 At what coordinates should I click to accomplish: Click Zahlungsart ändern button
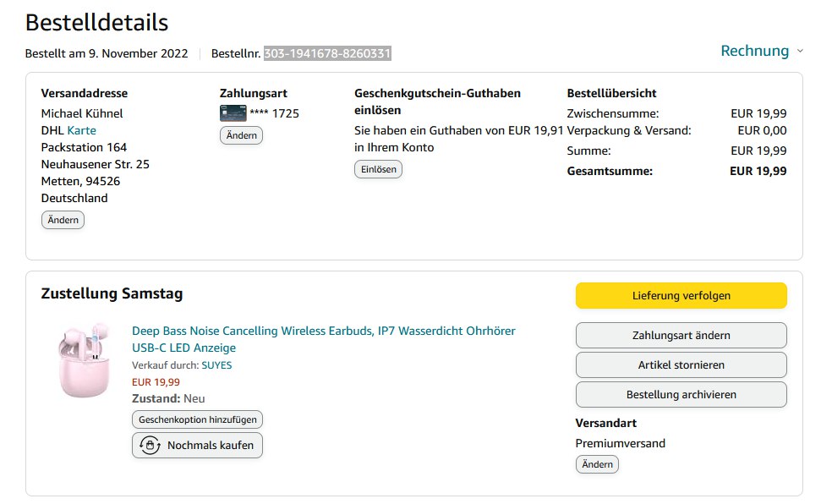(681, 336)
